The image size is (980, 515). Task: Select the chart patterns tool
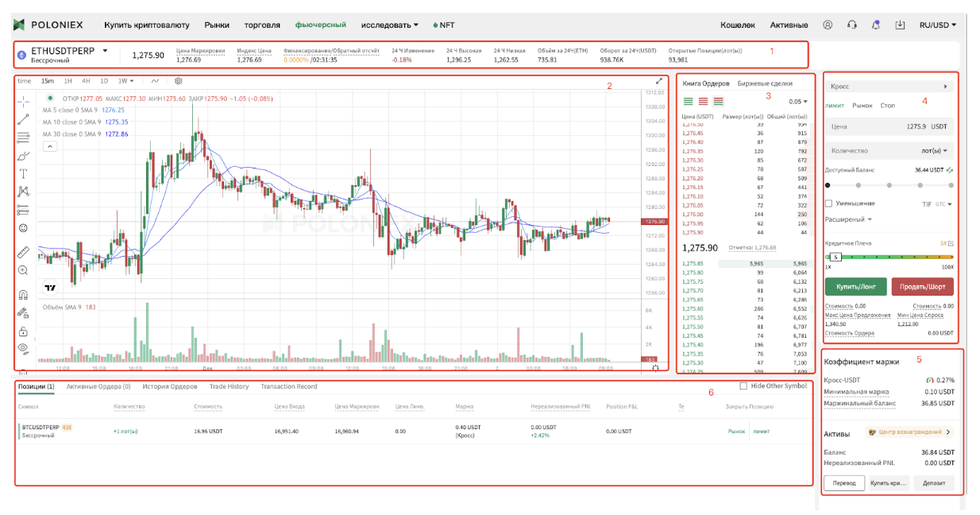[24, 192]
